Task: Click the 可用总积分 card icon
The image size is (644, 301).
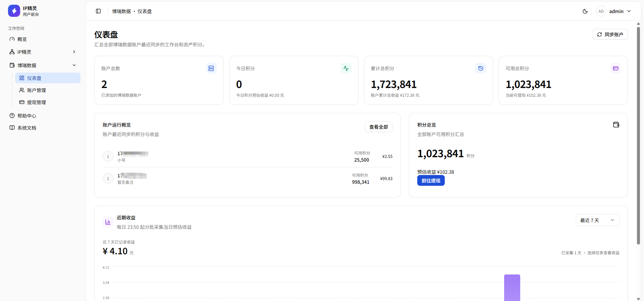Action: point(615,68)
